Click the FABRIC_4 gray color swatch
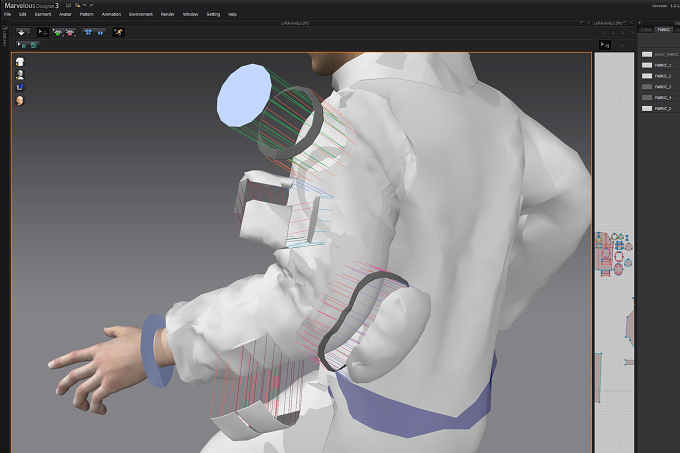 647,98
